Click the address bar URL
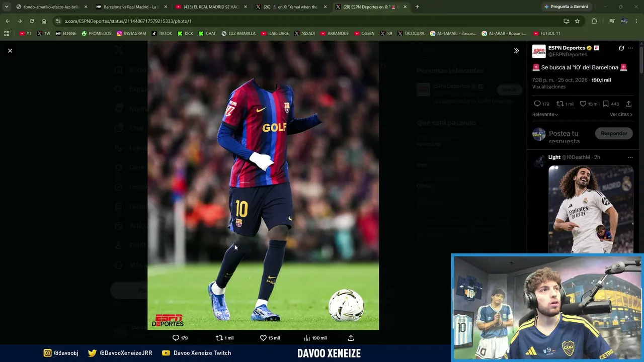Viewport: 644px width, 362px height. point(128,21)
